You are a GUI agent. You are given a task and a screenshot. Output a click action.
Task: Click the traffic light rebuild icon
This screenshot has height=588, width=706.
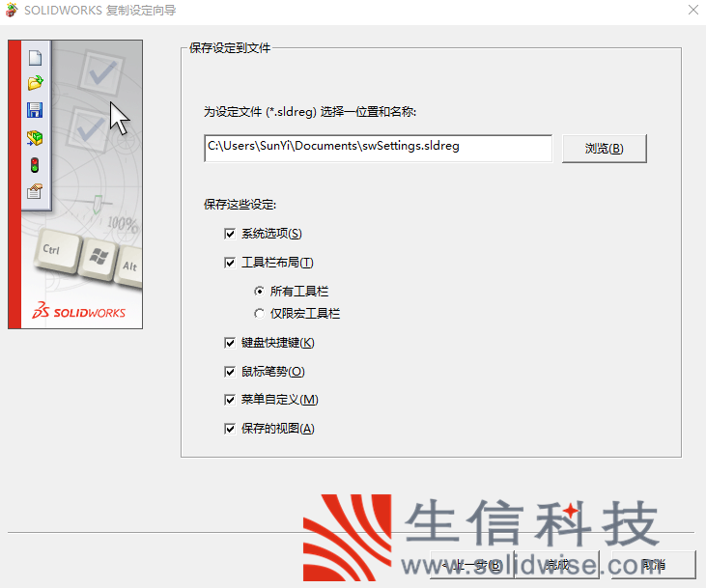35,165
